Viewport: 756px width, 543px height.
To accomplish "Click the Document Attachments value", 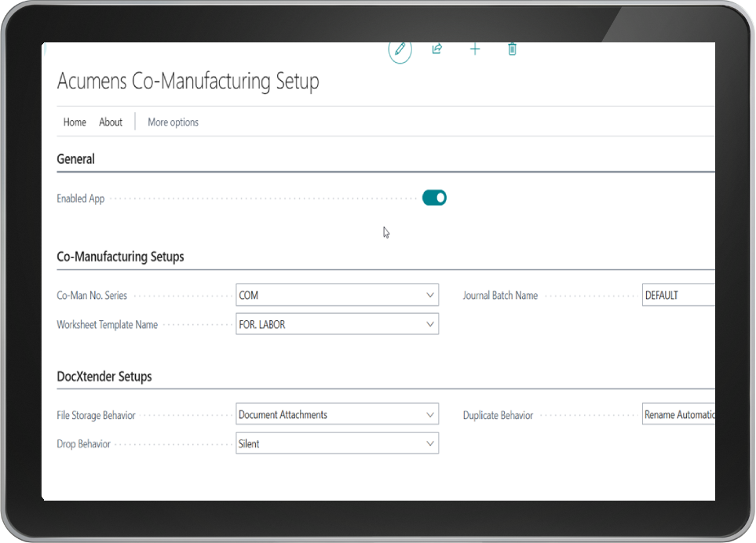I will pyautogui.click(x=283, y=415).
